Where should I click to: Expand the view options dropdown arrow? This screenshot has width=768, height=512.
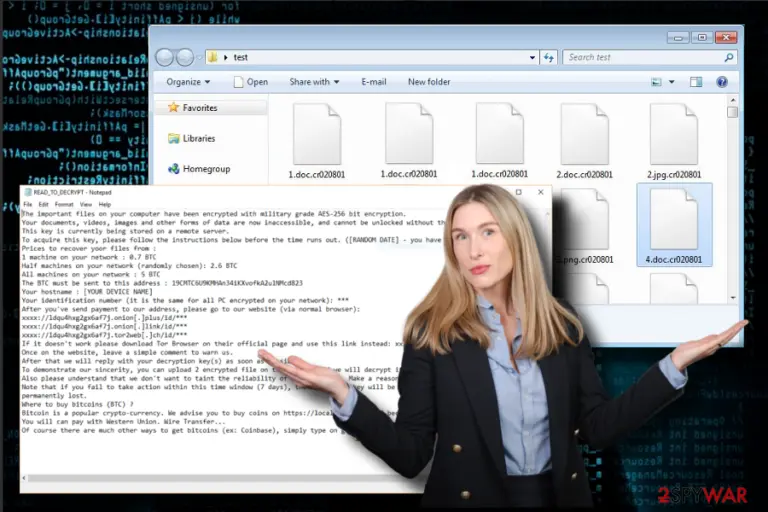tap(672, 82)
